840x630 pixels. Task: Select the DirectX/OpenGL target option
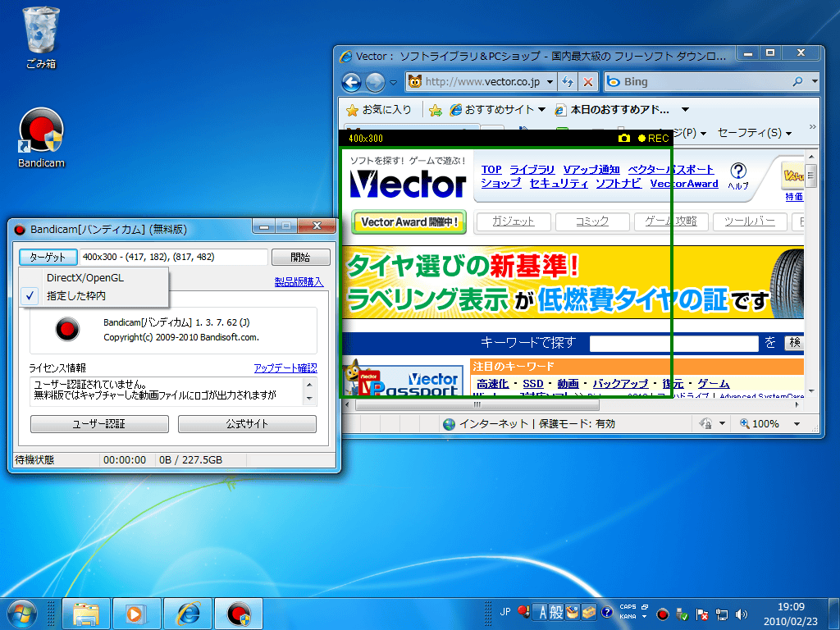point(94,277)
